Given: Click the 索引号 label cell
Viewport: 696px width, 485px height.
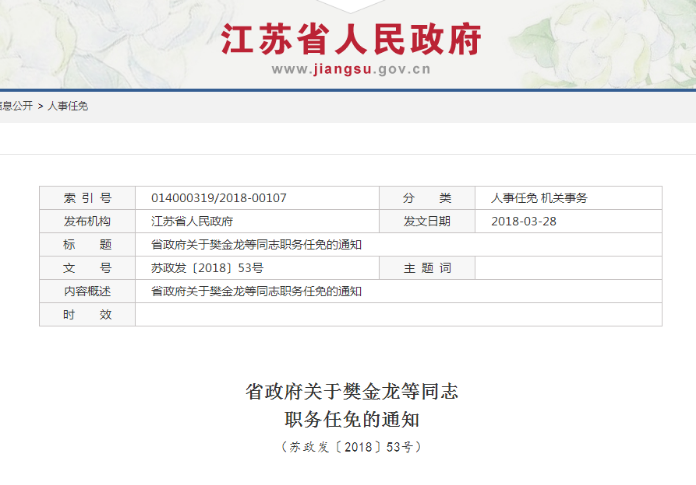Looking at the screenshot, I should click(x=87, y=198).
